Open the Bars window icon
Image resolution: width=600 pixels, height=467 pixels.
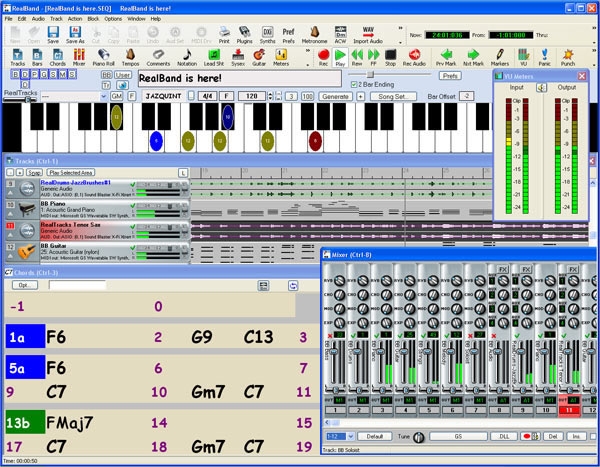coord(37,57)
